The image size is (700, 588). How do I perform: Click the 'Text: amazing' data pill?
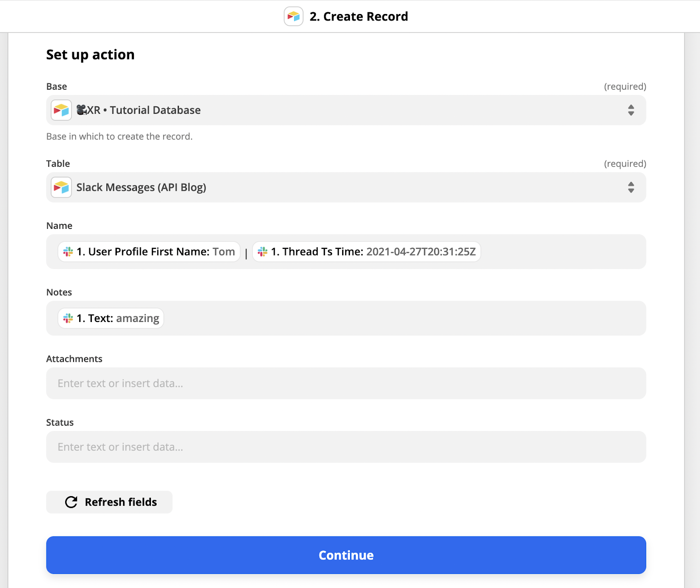coord(111,318)
